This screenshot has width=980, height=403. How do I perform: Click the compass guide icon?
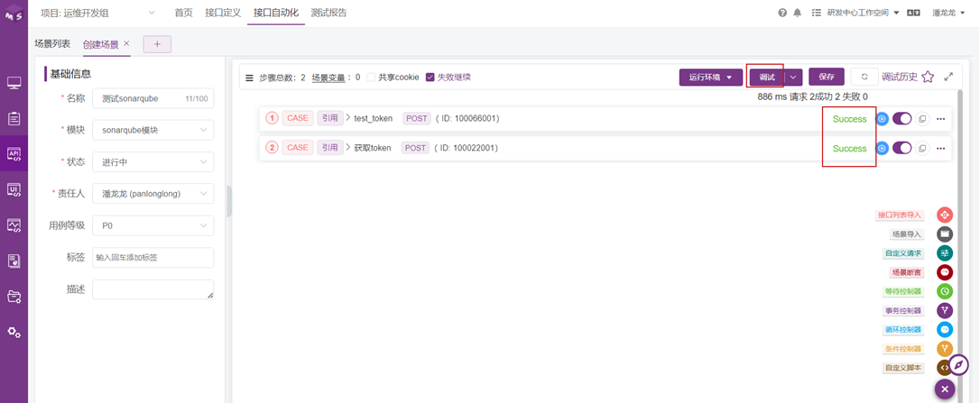(958, 364)
